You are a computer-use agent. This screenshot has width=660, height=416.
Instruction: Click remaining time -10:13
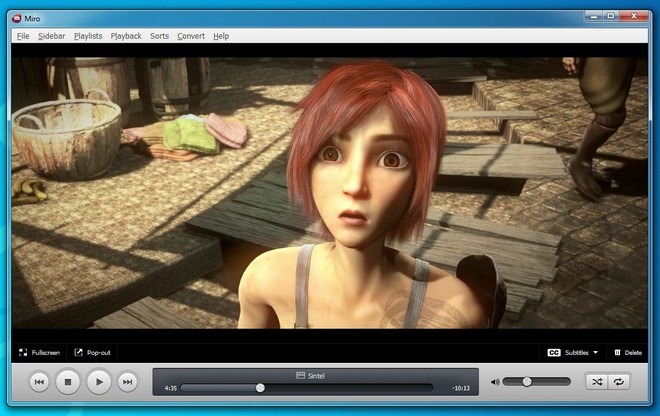460,388
